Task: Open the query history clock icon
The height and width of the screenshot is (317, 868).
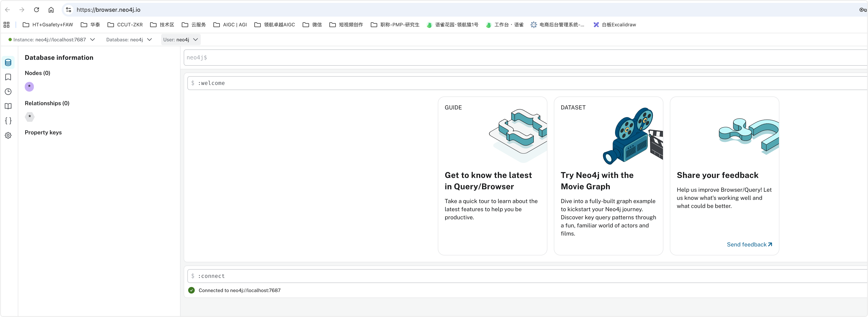Action: 8,92
